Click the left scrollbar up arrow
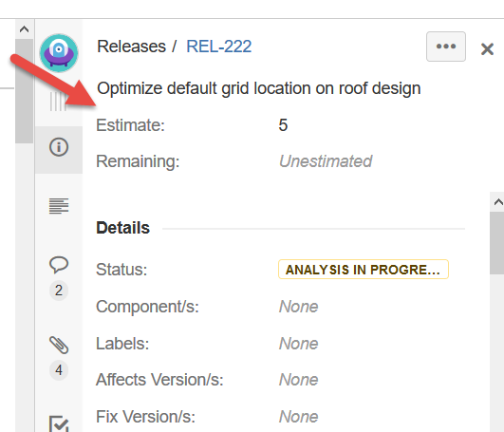This screenshot has width=504, height=432. [x=24, y=29]
